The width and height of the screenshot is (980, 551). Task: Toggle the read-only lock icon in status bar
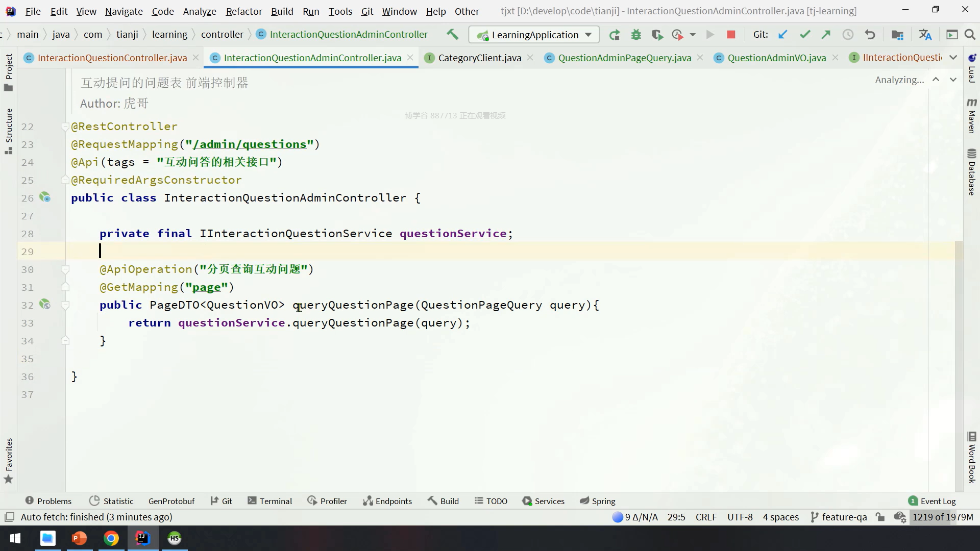880,517
